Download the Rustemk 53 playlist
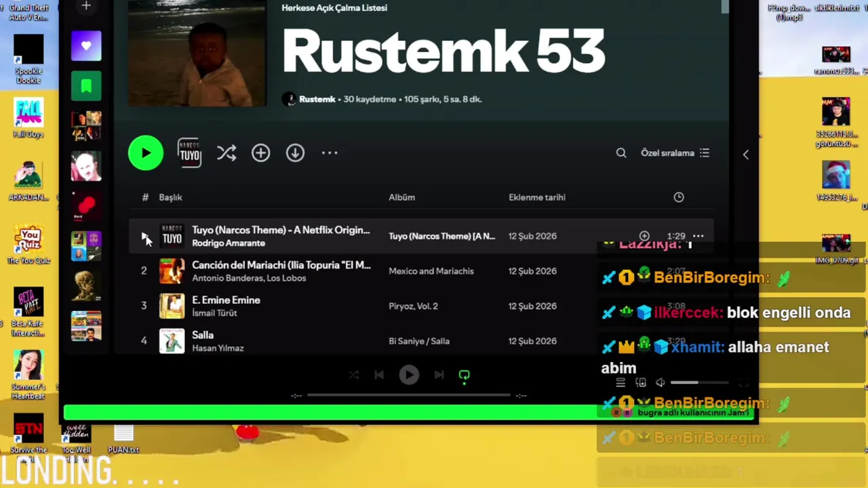Image resolution: width=868 pixels, height=488 pixels. coord(295,153)
